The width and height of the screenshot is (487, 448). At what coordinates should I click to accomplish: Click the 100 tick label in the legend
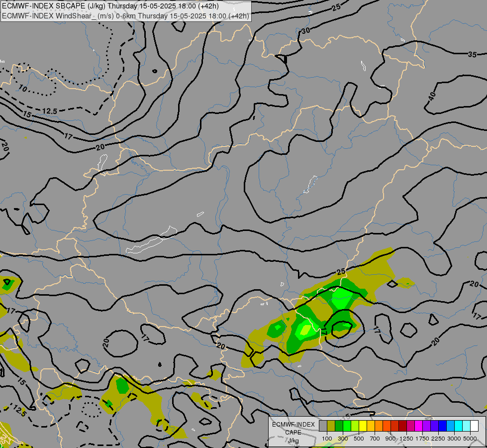(x=327, y=439)
